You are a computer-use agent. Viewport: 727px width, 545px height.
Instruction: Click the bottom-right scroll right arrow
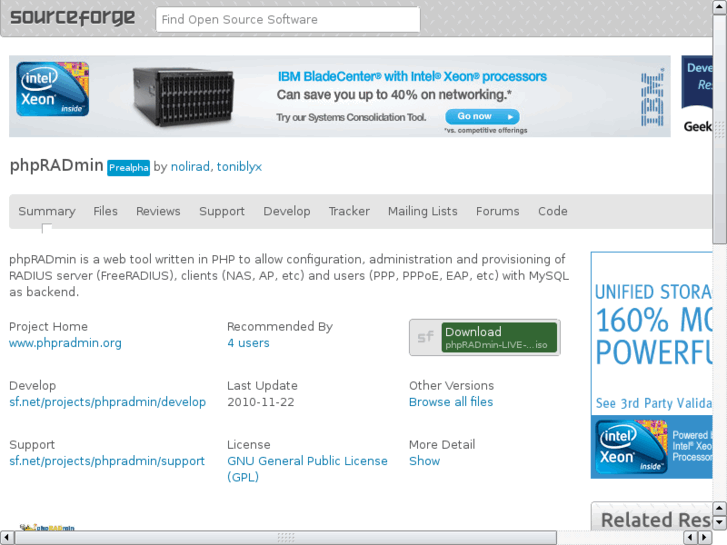704,538
